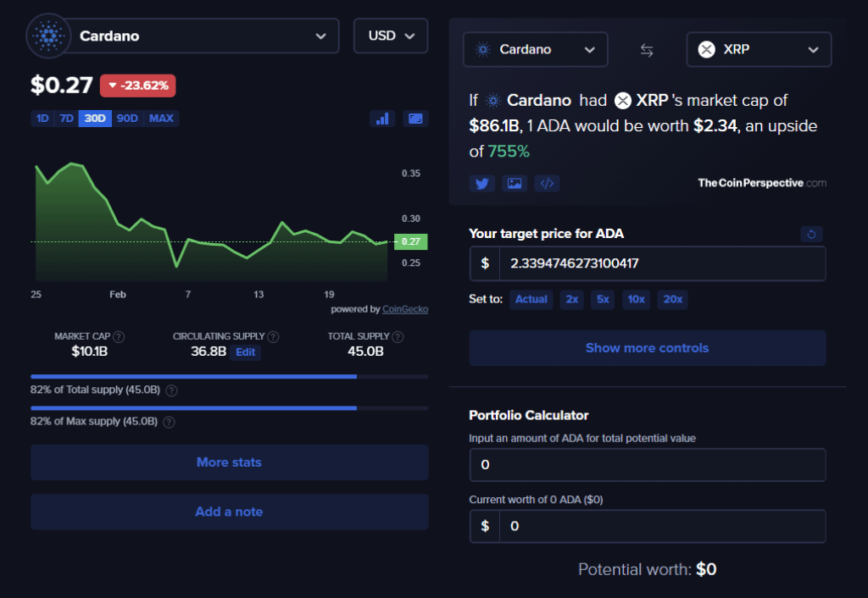Open Market Cap help question icon

tap(119, 336)
